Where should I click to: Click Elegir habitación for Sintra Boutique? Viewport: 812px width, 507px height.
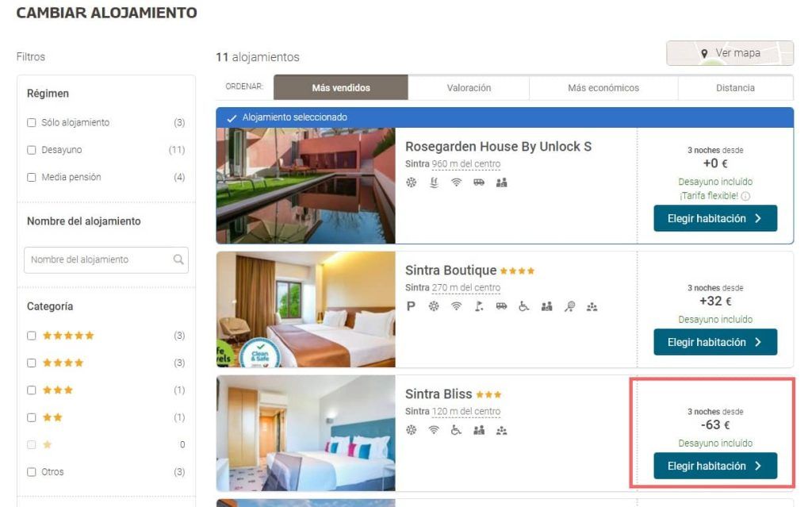click(x=715, y=342)
